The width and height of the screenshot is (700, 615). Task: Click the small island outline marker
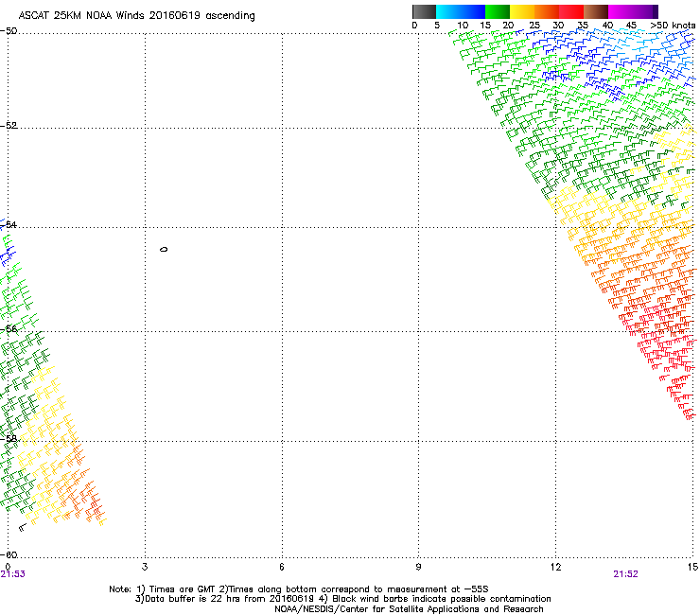164,249
